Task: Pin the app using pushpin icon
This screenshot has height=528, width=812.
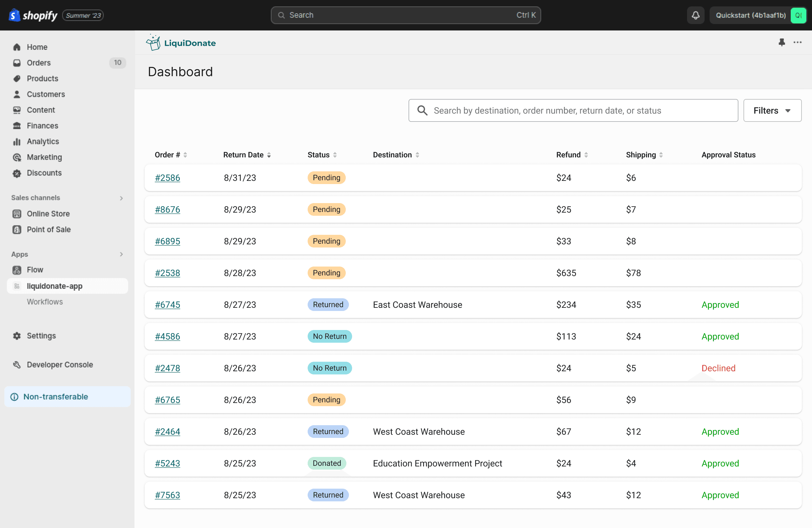Action: coord(782,42)
